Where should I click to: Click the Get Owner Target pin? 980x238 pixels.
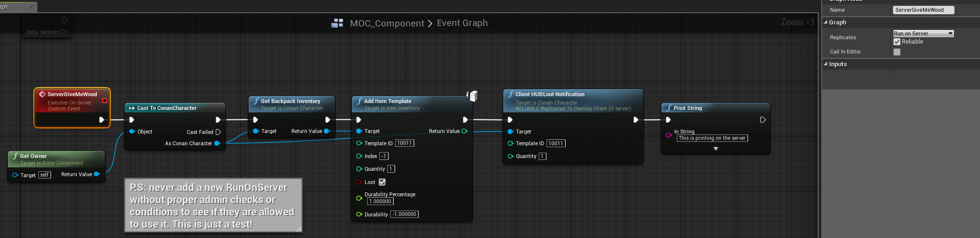point(15,175)
